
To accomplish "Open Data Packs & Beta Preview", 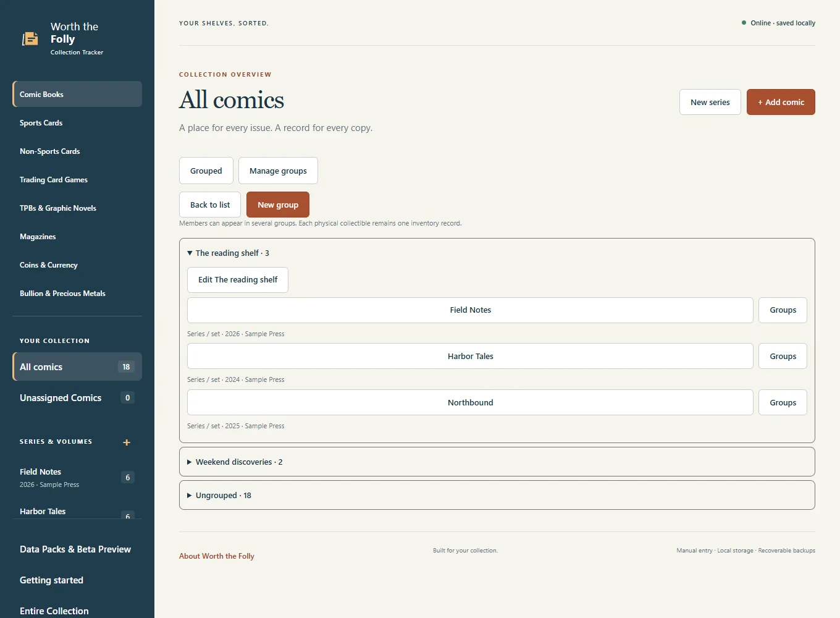I will (77, 549).
